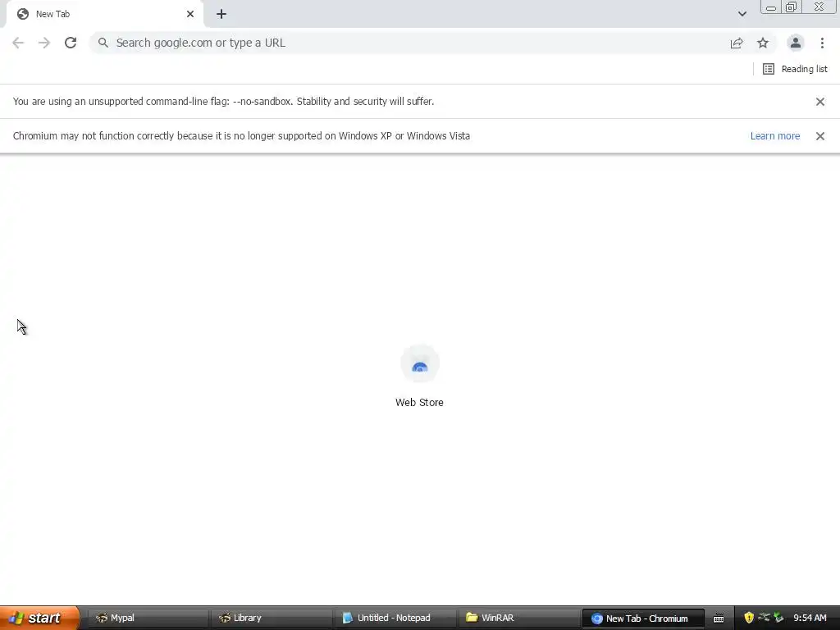
Task: Minimize the Chromium window
Action: pos(771,7)
